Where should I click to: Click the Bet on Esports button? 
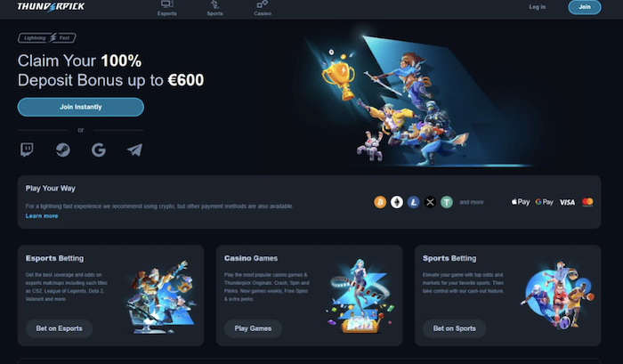click(x=60, y=328)
